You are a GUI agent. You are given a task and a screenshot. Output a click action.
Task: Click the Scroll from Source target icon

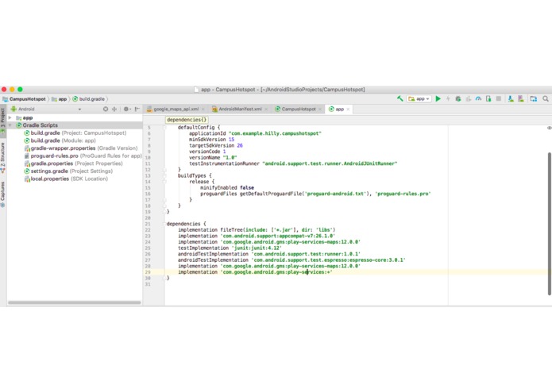tap(106, 109)
